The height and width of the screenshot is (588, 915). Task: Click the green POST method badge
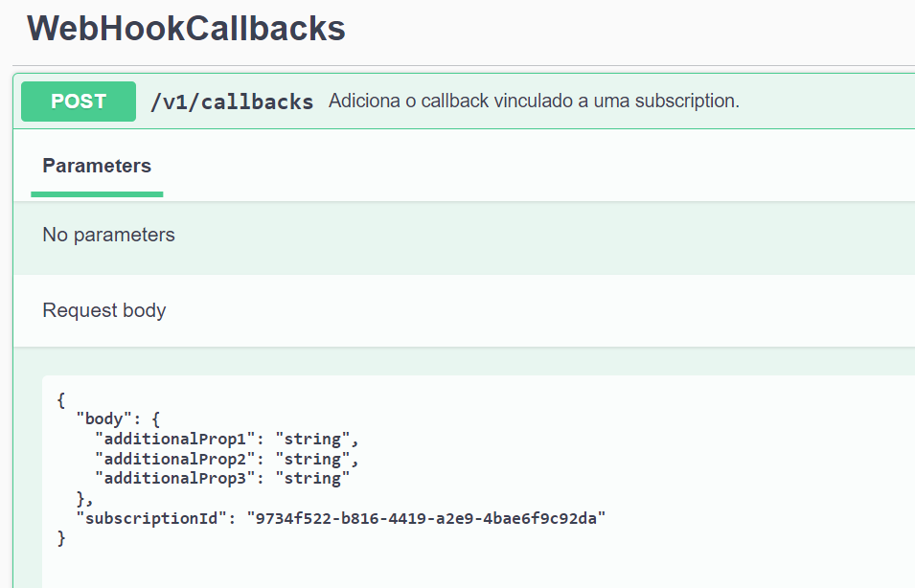click(79, 102)
